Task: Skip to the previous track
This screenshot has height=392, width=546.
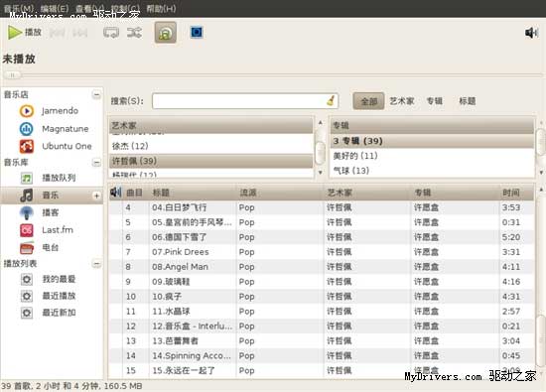Action: (58, 33)
